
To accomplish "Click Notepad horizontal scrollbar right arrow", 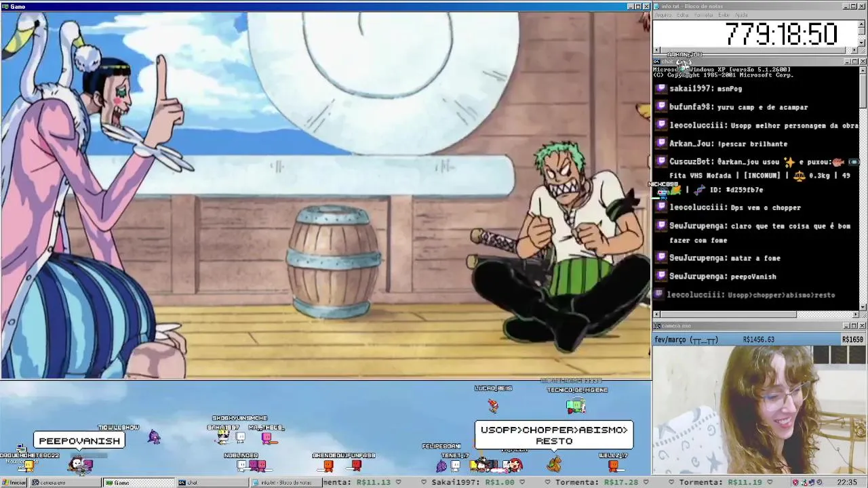I will [x=854, y=50].
